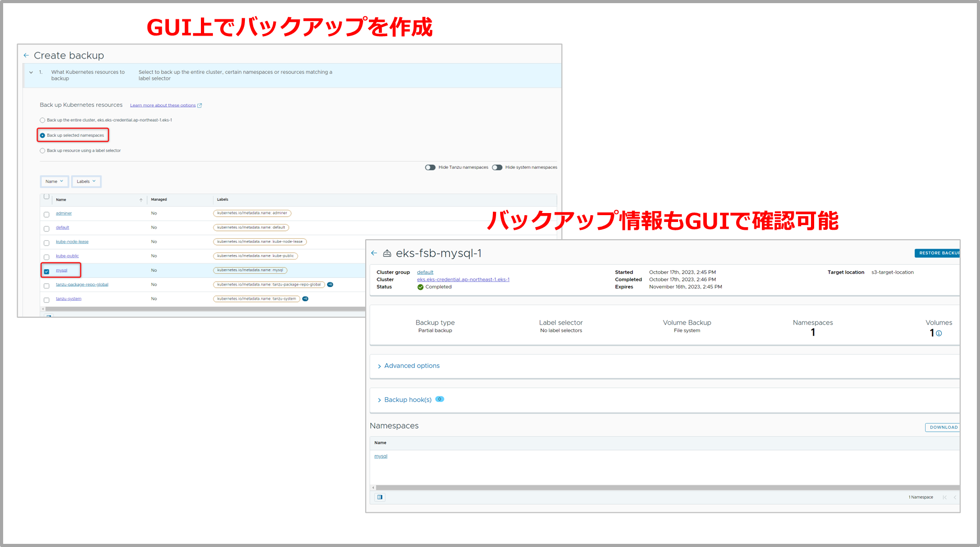Toggle Hide system namespaces switch
The height and width of the screenshot is (547, 980).
point(497,168)
